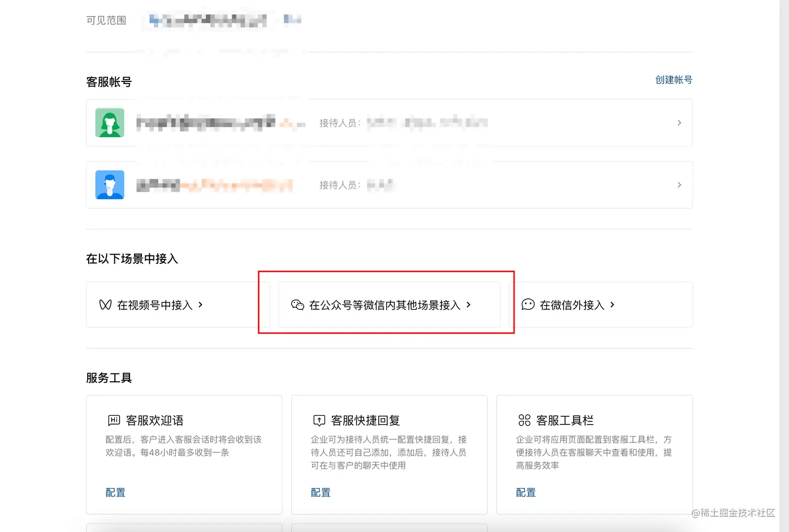Click 接待人员 label in second account row
The height and width of the screenshot is (532, 789).
(340, 185)
